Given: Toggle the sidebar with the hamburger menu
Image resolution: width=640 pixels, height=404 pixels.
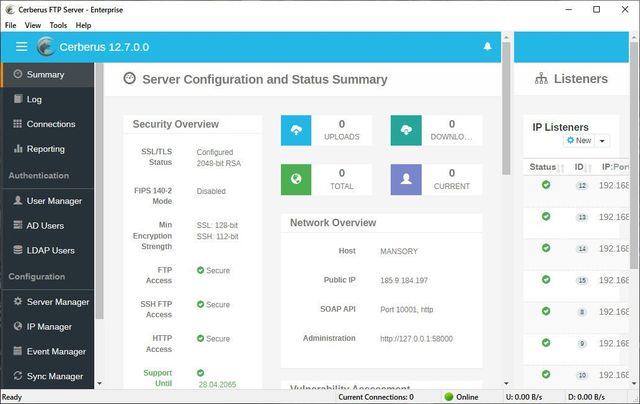Looking at the screenshot, I should pos(21,46).
